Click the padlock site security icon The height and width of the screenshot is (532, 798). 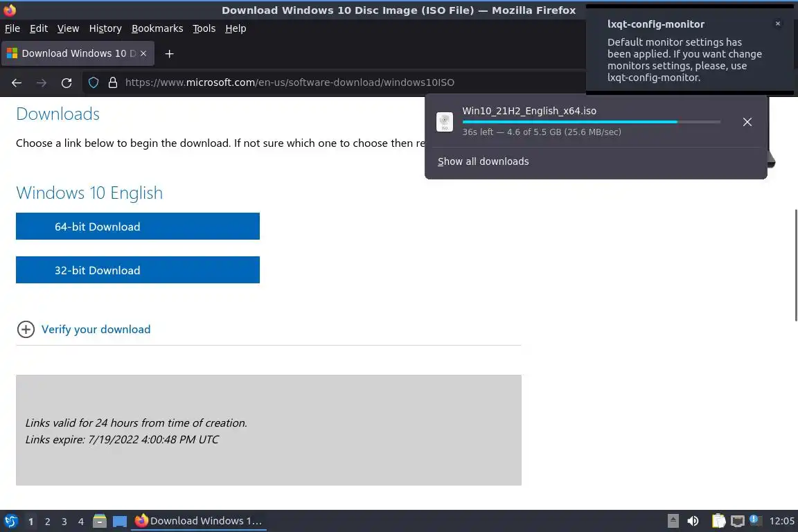[x=113, y=82]
